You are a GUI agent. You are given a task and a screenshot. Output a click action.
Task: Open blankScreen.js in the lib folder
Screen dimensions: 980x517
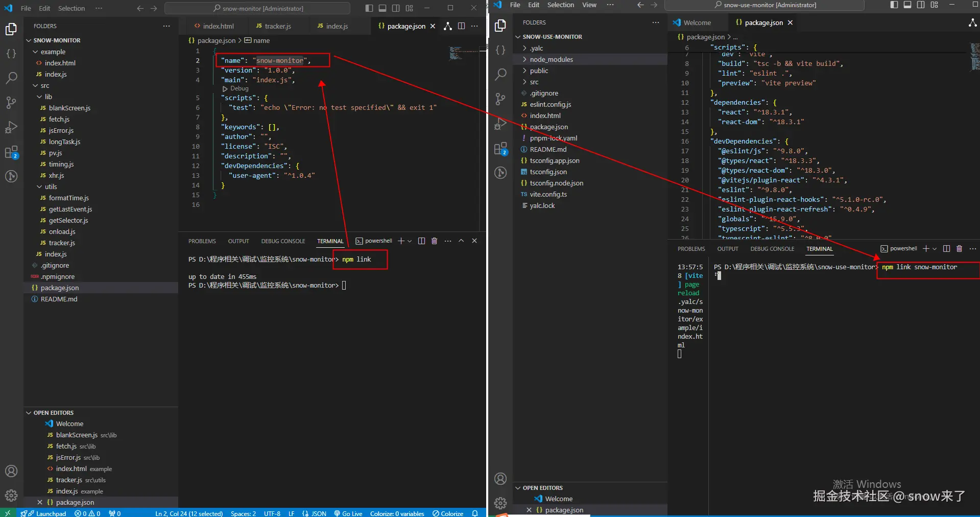pos(69,108)
